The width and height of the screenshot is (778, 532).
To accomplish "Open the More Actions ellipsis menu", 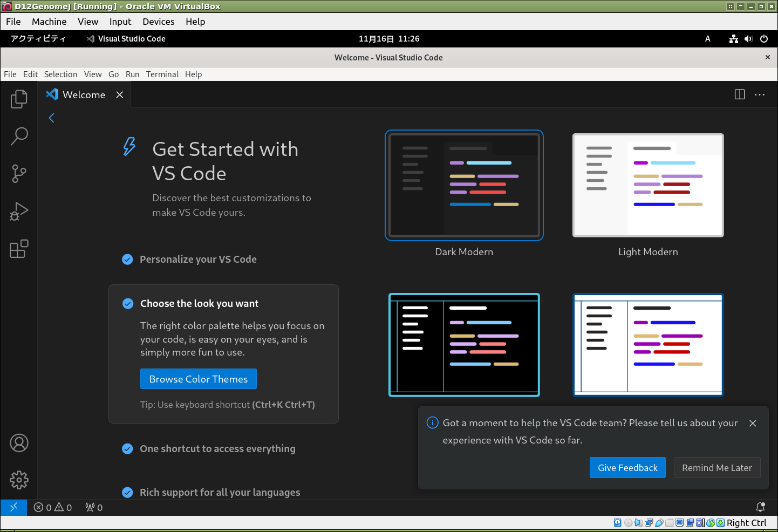I will pos(760,94).
